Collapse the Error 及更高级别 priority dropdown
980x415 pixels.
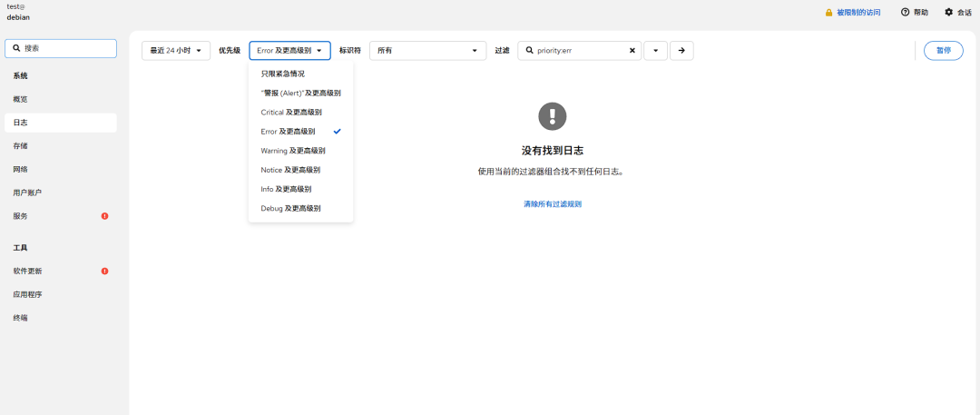tap(290, 51)
